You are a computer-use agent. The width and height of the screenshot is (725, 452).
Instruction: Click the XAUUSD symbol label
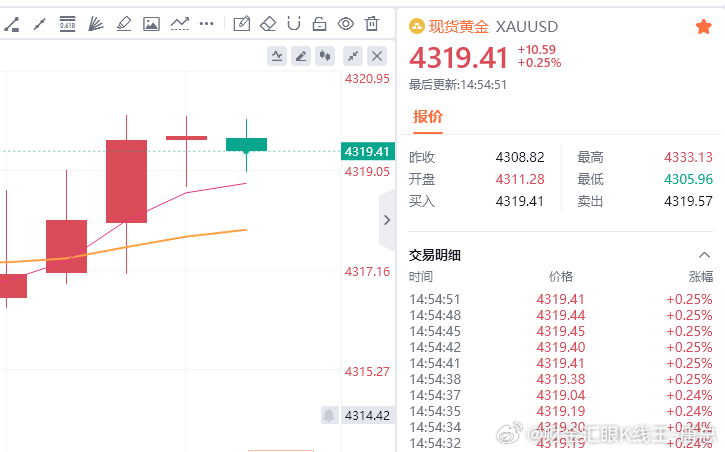[527, 27]
